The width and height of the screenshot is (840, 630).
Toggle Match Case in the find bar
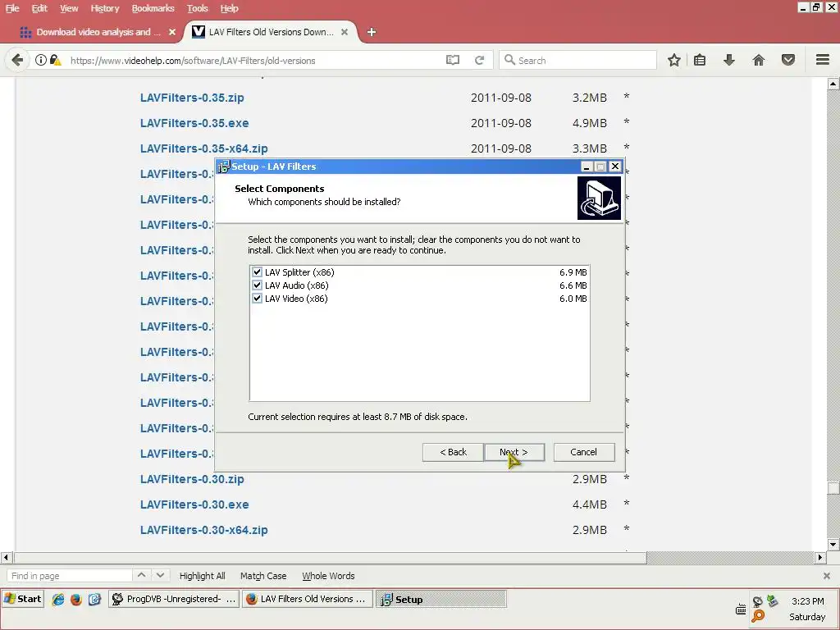263,576
